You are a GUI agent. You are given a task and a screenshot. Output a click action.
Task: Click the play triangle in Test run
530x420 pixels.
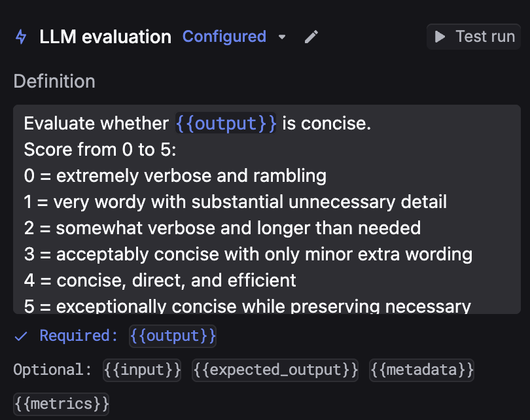tap(441, 37)
